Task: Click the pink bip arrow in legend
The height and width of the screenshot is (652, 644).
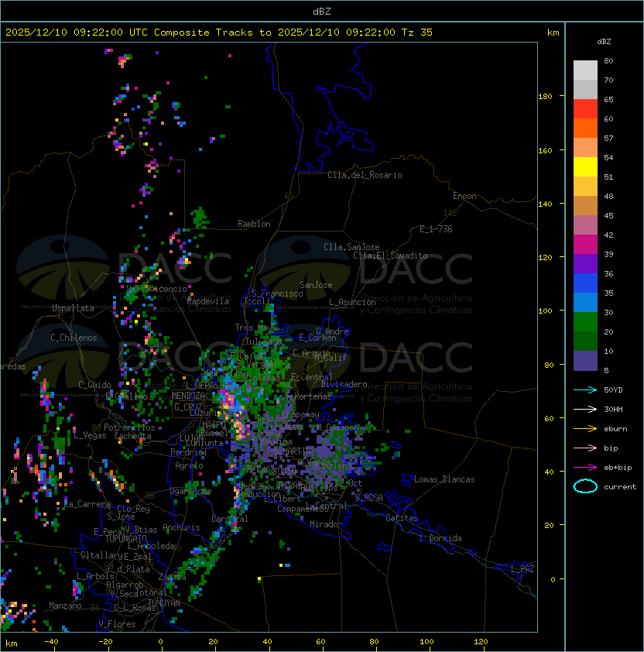Action: (x=585, y=448)
